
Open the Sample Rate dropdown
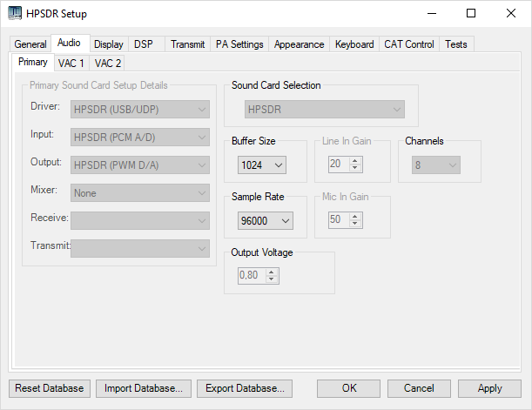click(x=266, y=220)
